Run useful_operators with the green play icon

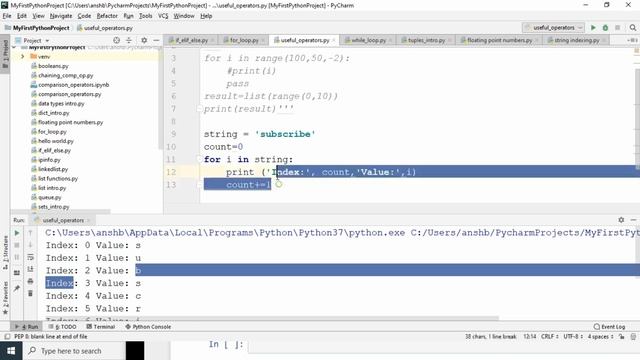pos(593,28)
